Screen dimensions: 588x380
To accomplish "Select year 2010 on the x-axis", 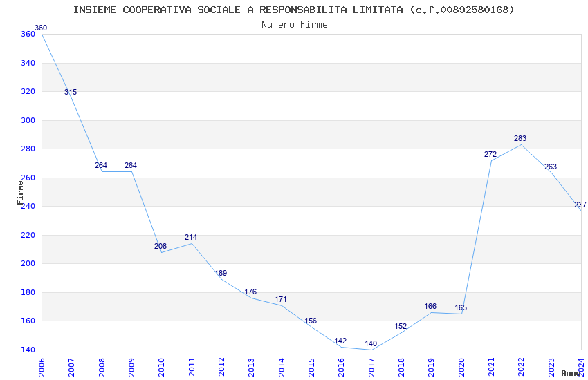I will [162, 367].
